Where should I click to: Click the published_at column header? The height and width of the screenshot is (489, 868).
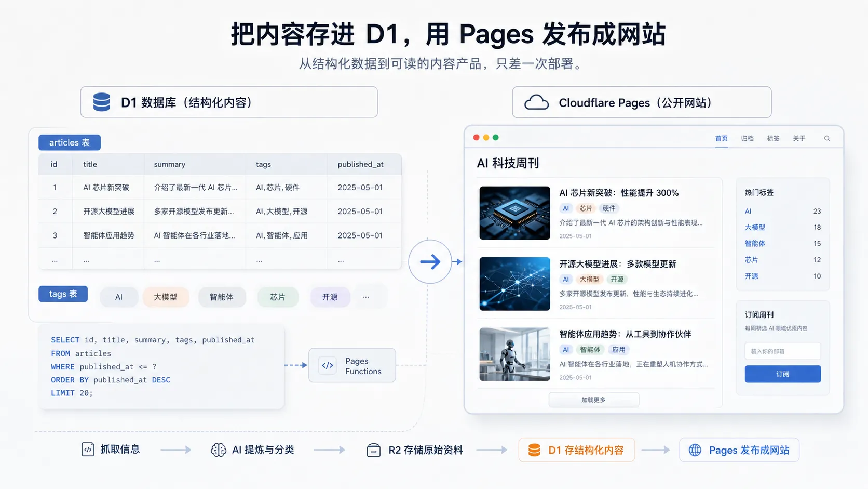pyautogui.click(x=360, y=164)
